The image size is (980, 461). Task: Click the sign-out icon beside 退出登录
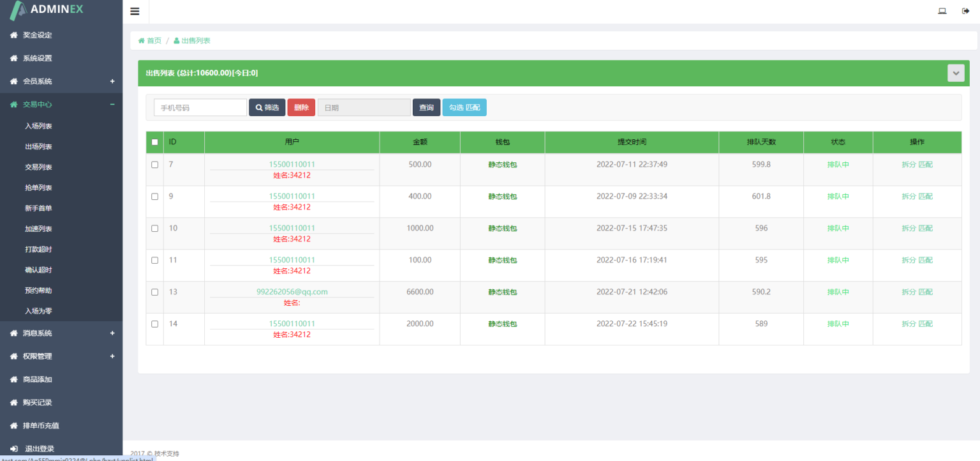coord(14,449)
